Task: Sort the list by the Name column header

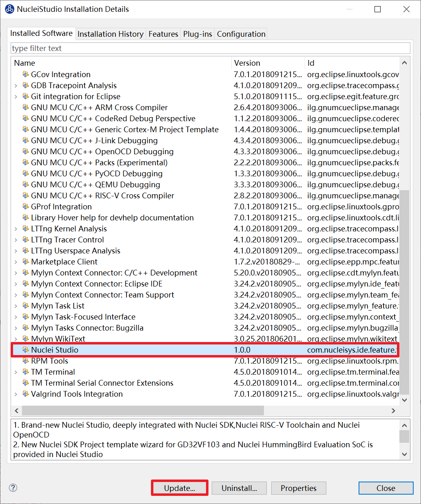Action: [x=121, y=63]
